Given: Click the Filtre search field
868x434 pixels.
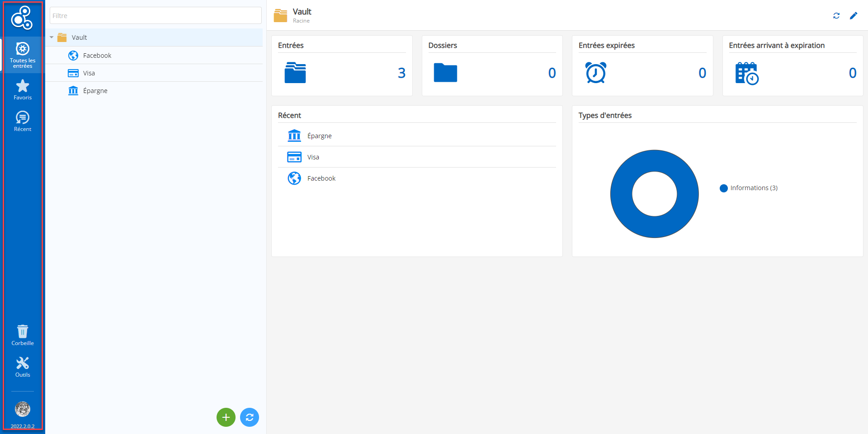Looking at the screenshot, I should click(x=156, y=16).
